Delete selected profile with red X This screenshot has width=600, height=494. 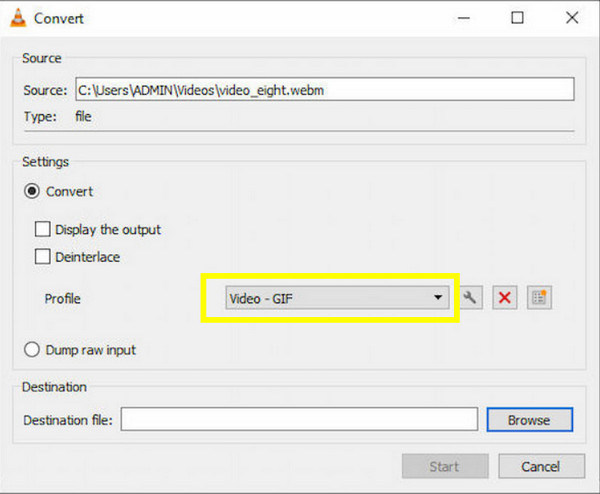(505, 298)
